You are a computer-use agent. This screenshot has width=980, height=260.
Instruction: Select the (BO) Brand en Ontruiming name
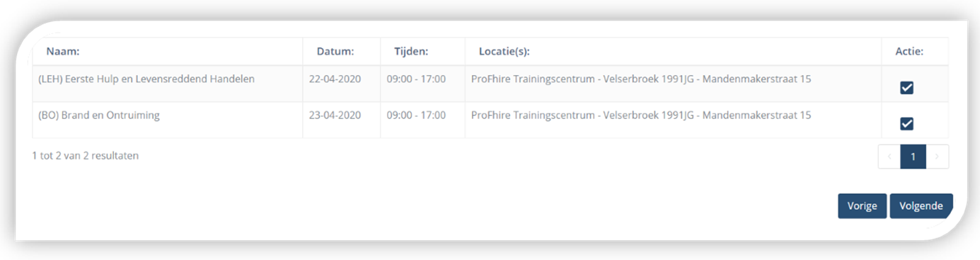coord(99,115)
